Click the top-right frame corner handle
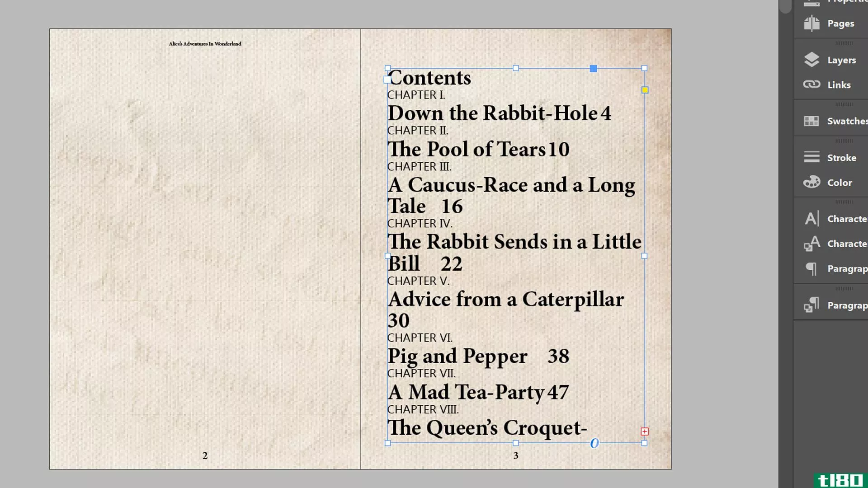This screenshot has height=488, width=868. tap(644, 68)
